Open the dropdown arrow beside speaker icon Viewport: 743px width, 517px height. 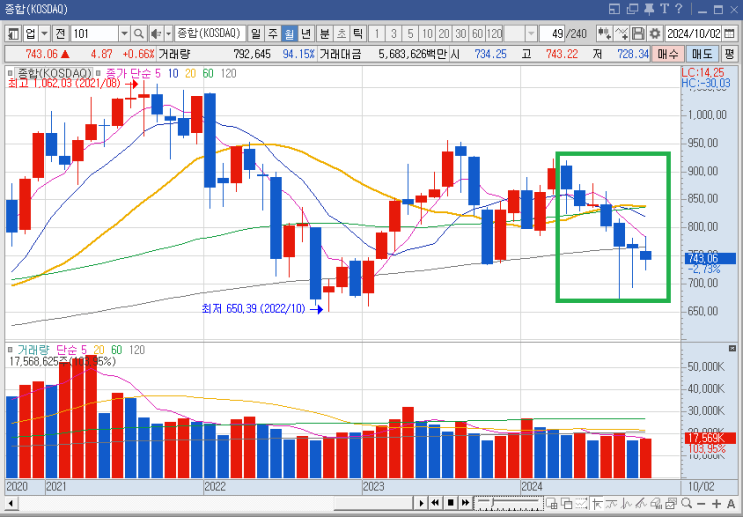[x=168, y=34]
